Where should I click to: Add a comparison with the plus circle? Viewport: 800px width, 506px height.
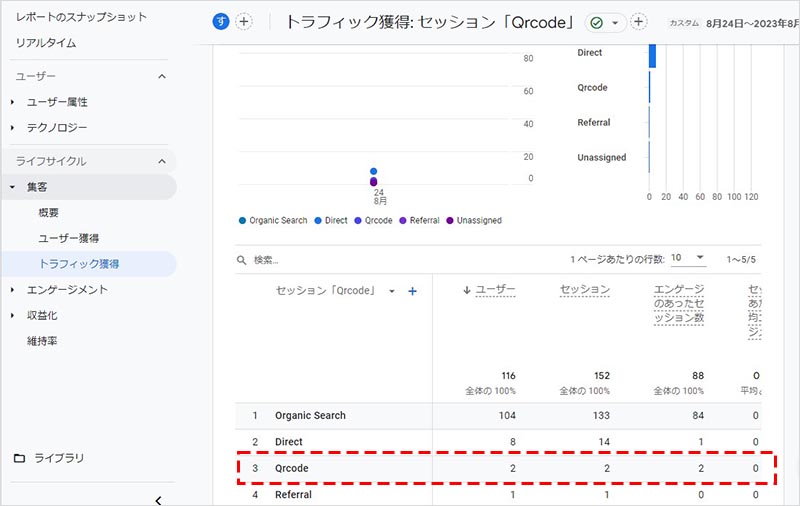point(244,22)
